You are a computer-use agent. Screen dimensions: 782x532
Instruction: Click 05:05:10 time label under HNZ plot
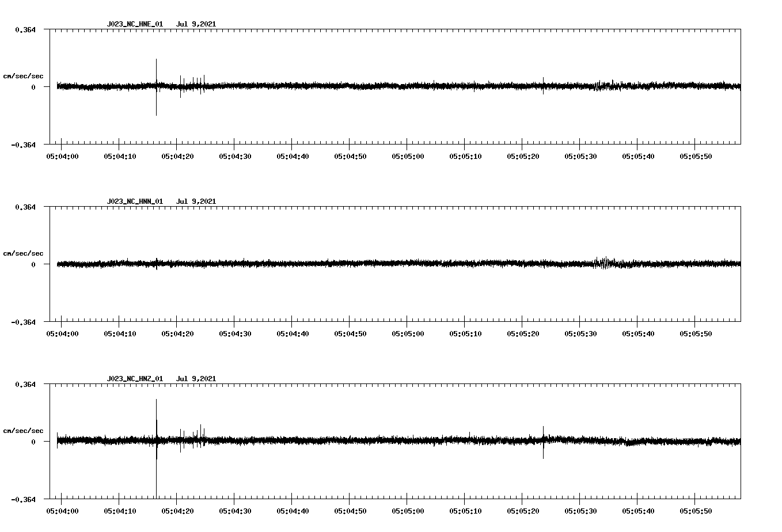tap(465, 511)
